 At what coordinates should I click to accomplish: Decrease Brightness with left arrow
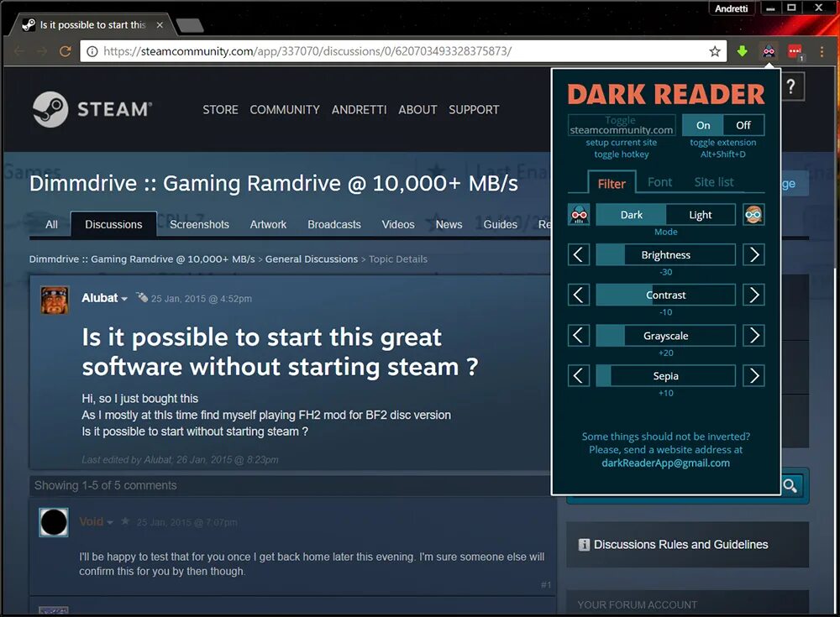pos(579,255)
